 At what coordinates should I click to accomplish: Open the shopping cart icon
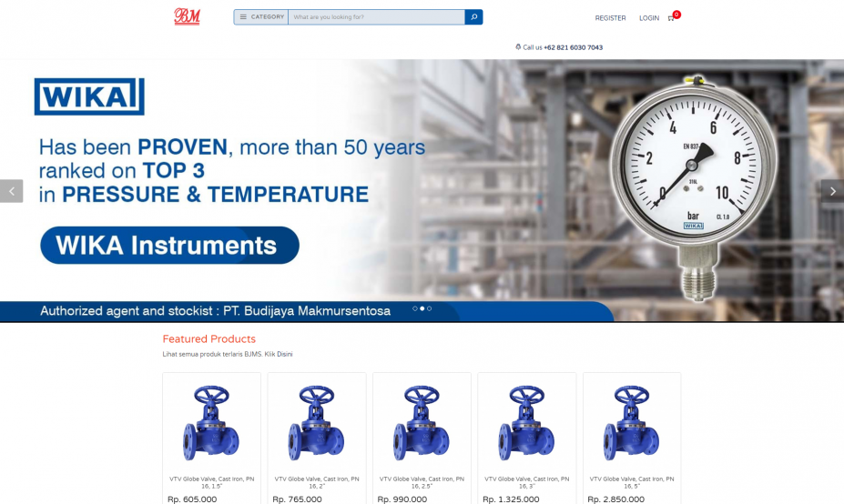671,18
